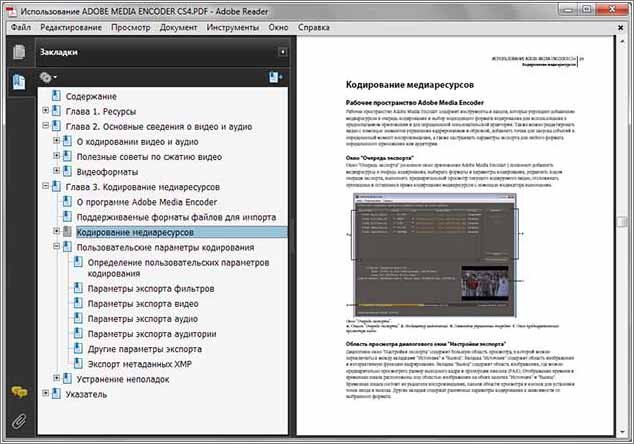The image size is (634, 444).
Task: Click the bookmark icon beside Глава 1. Ресурсы
Action: click(56, 111)
